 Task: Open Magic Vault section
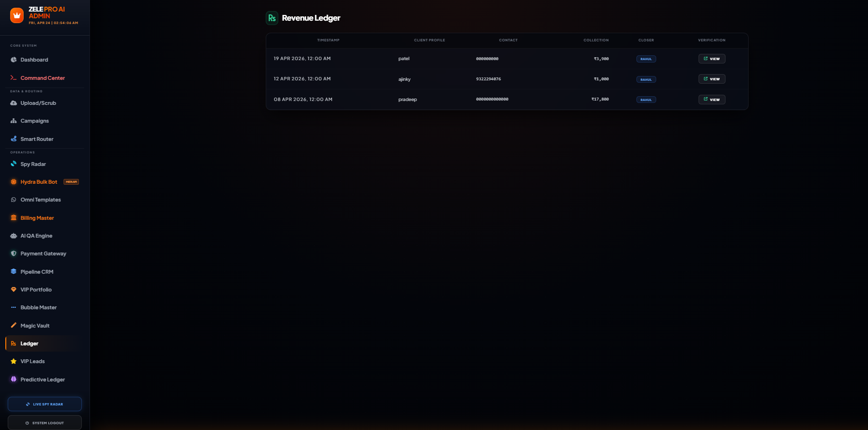[x=45, y=325]
